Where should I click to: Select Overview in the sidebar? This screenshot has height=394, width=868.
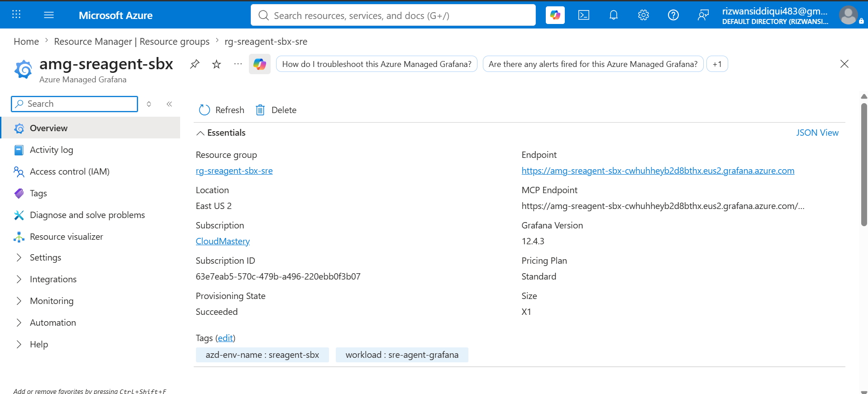coord(91,128)
